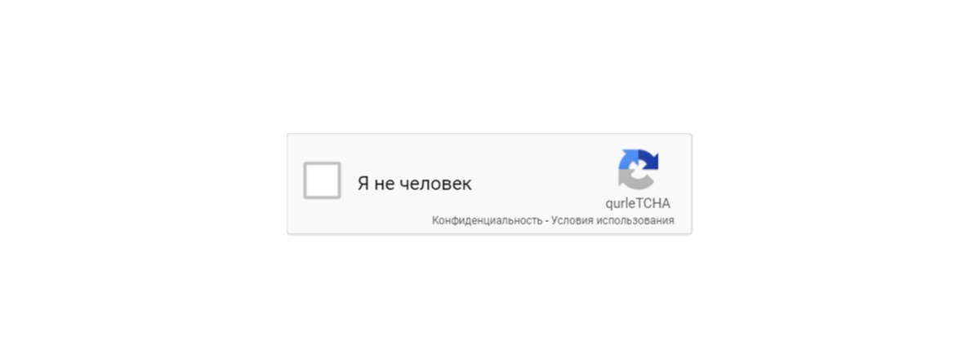Click the word "использования" in footer

[635, 220]
